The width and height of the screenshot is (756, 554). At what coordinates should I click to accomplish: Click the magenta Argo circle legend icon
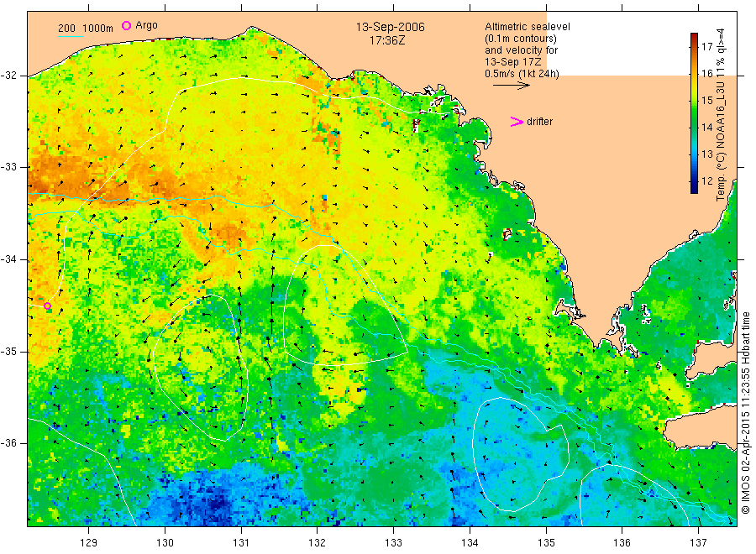point(126,25)
